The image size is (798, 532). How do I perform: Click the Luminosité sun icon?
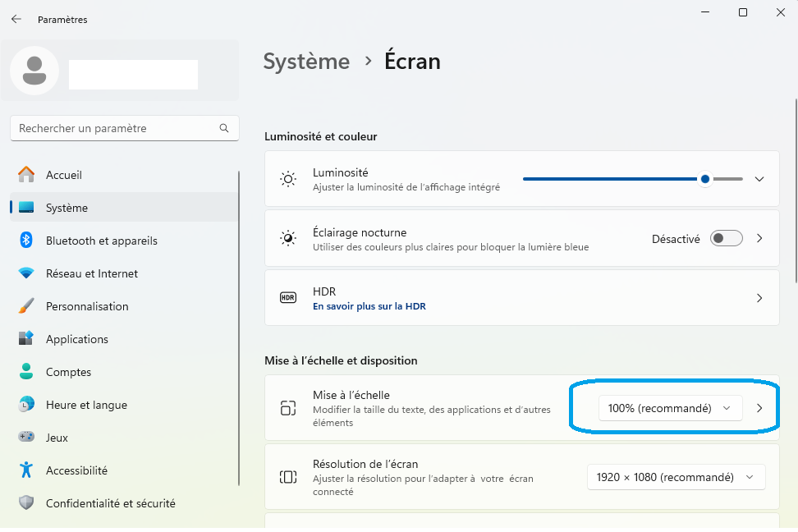(288, 179)
